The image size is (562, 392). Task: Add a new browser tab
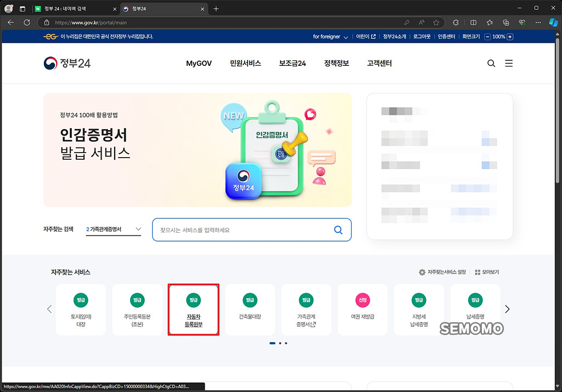[216, 9]
